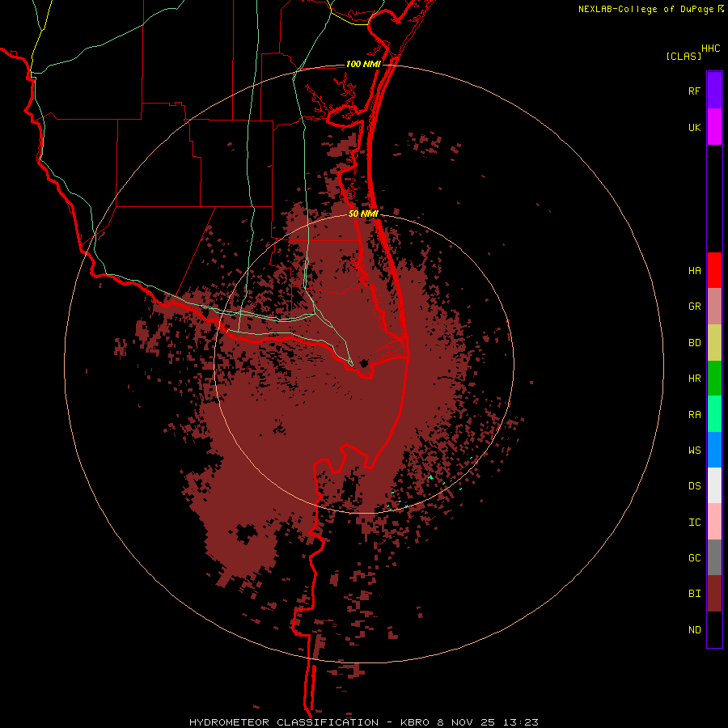Click the HHC product label
Screen dimensions: 728x728
tap(711, 49)
